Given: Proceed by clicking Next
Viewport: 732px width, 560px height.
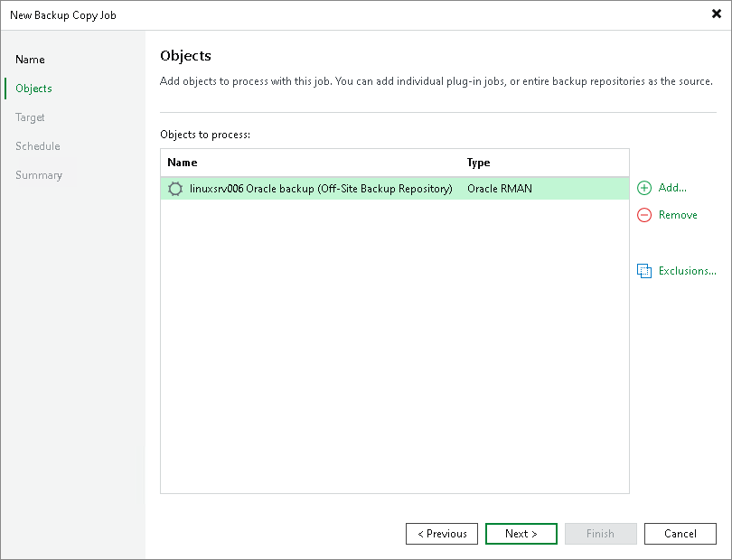Looking at the screenshot, I should click(521, 533).
